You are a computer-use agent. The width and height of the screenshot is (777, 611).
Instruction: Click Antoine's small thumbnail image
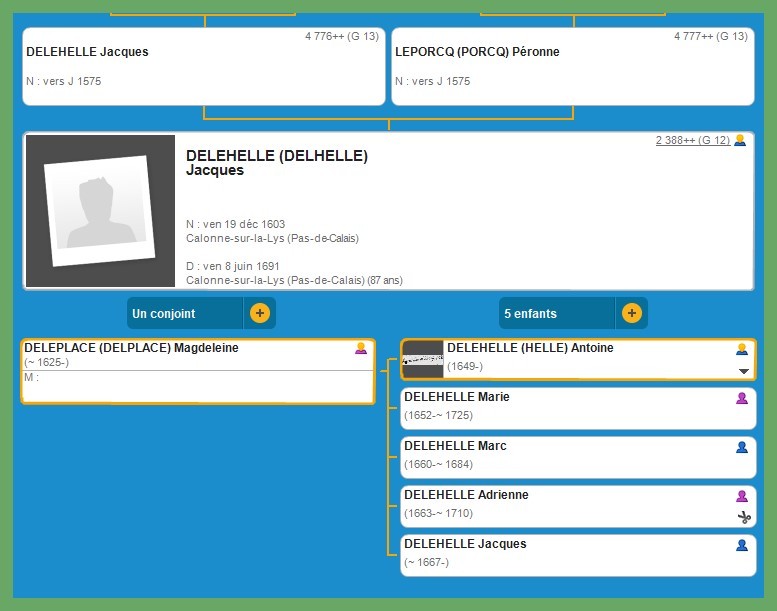[422, 359]
